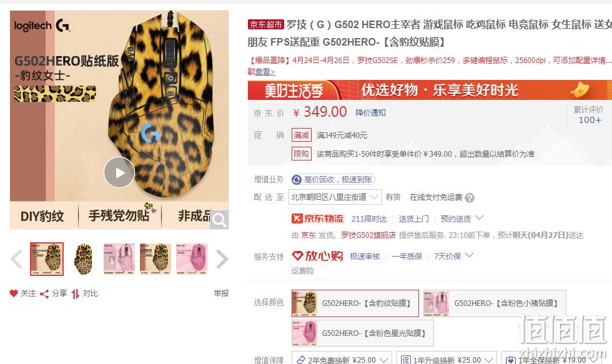612x364 pixels.
Task: Click the 分享 share icon
Action: 44,294
